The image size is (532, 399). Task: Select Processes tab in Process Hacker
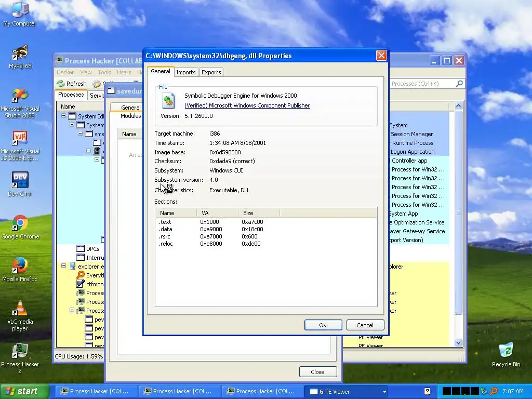(71, 95)
